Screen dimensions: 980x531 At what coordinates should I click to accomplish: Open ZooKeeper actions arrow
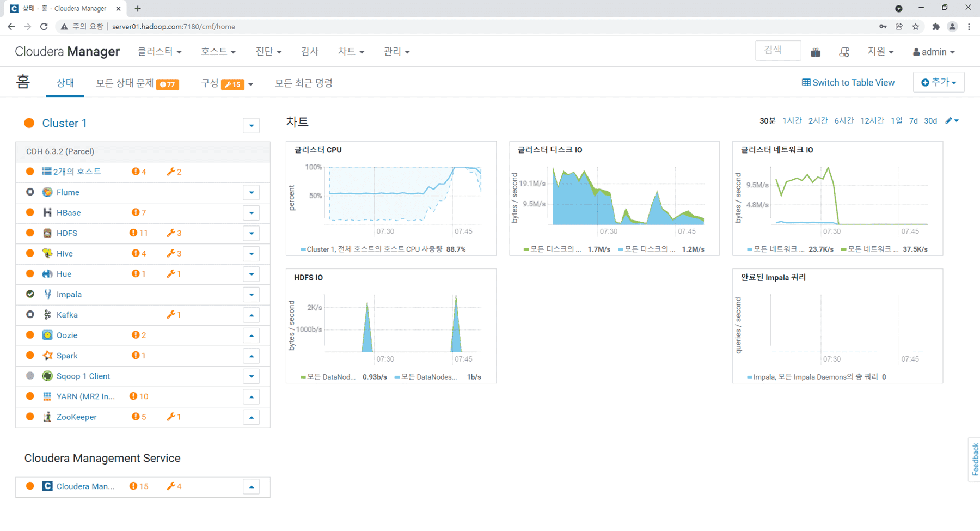(252, 417)
